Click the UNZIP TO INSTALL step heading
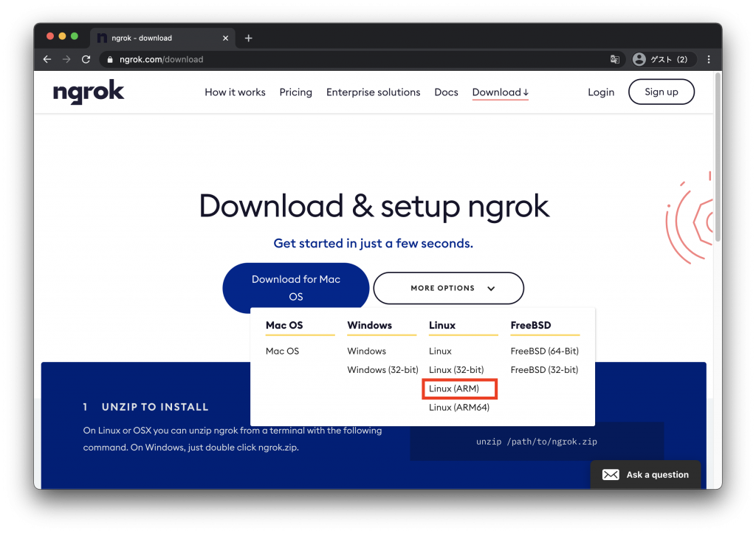 click(x=155, y=407)
